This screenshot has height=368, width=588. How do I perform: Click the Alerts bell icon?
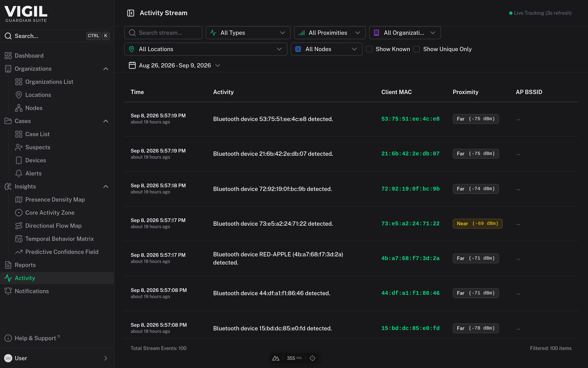(x=19, y=173)
